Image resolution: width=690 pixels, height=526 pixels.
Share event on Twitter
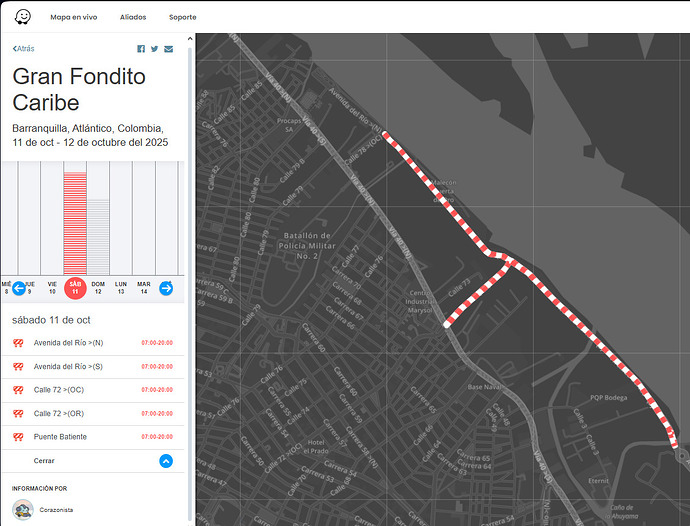[x=154, y=49]
